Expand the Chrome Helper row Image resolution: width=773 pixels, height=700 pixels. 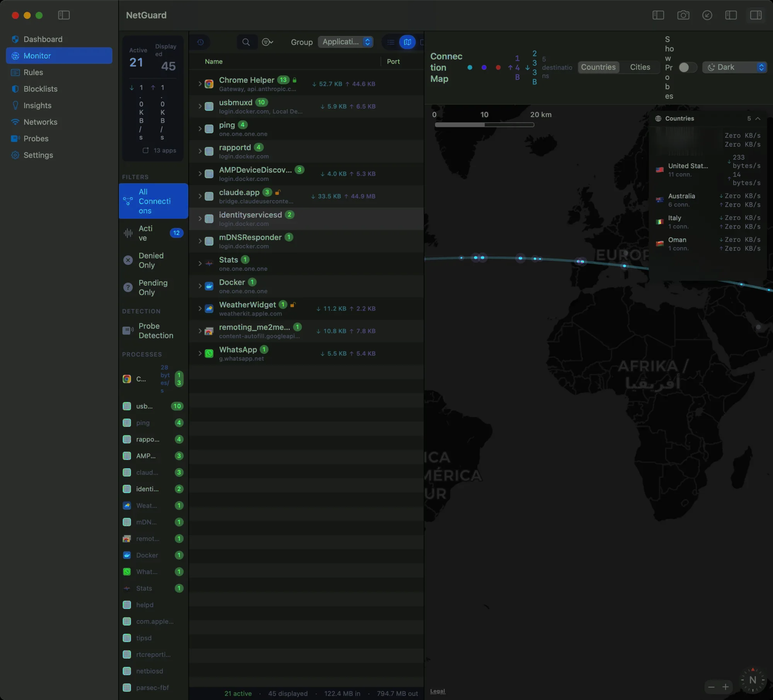point(200,84)
